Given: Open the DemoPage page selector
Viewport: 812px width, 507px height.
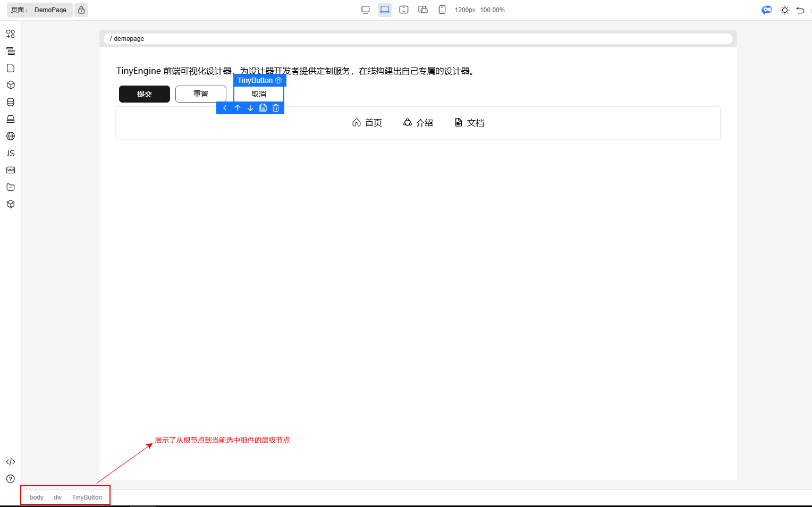Looking at the screenshot, I should coord(50,10).
